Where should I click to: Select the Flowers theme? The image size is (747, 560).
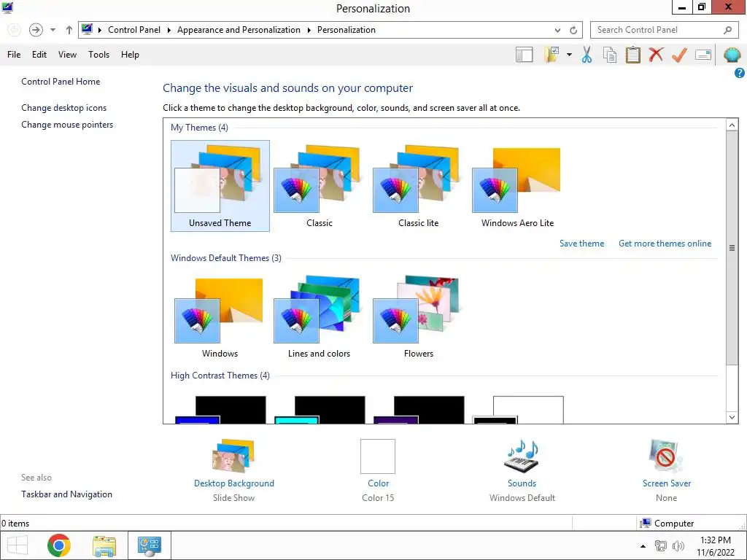(x=418, y=316)
